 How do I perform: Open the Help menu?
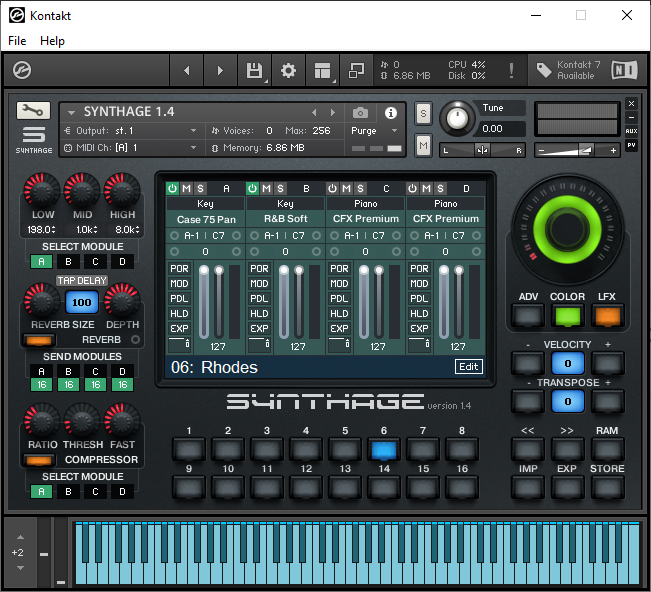(52, 41)
